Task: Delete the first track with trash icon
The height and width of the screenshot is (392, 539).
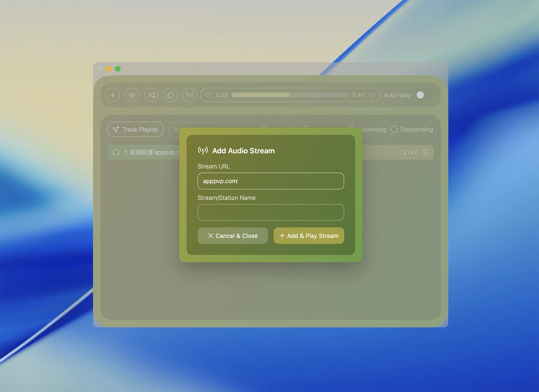Action: point(425,152)
